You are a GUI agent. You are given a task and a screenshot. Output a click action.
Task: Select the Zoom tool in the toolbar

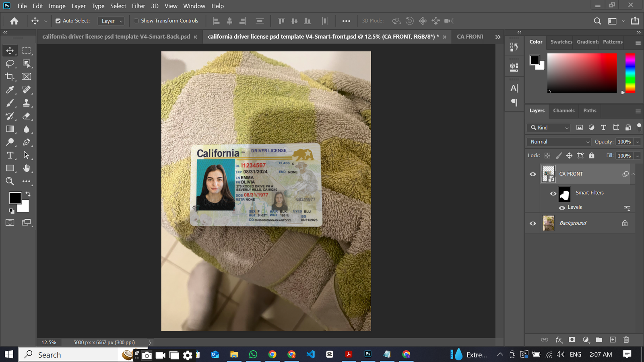point(10,181)
